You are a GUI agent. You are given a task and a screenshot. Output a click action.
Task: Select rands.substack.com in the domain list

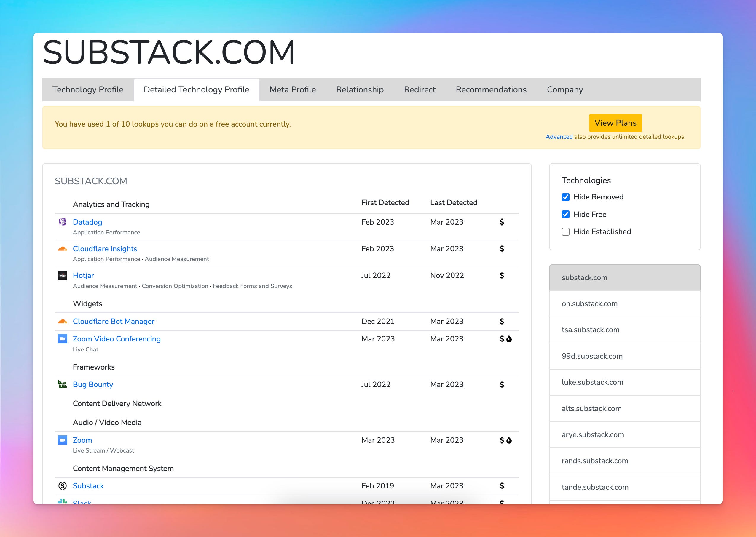pos(625,461)
